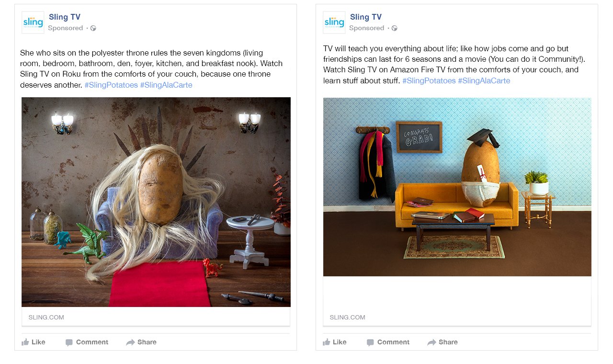Click the globe privacy icon on left post
Viewport: 613px width, 364px height.
coord(93,28)
